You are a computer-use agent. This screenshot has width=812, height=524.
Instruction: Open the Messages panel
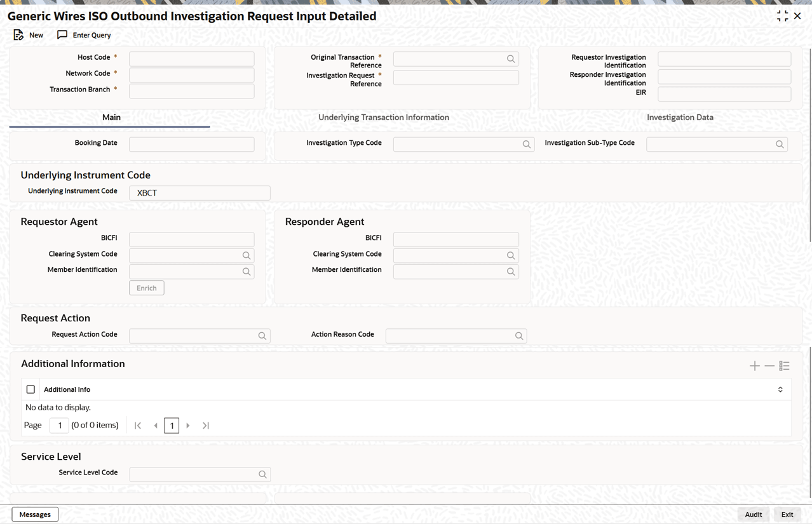[x=35, y=514]
